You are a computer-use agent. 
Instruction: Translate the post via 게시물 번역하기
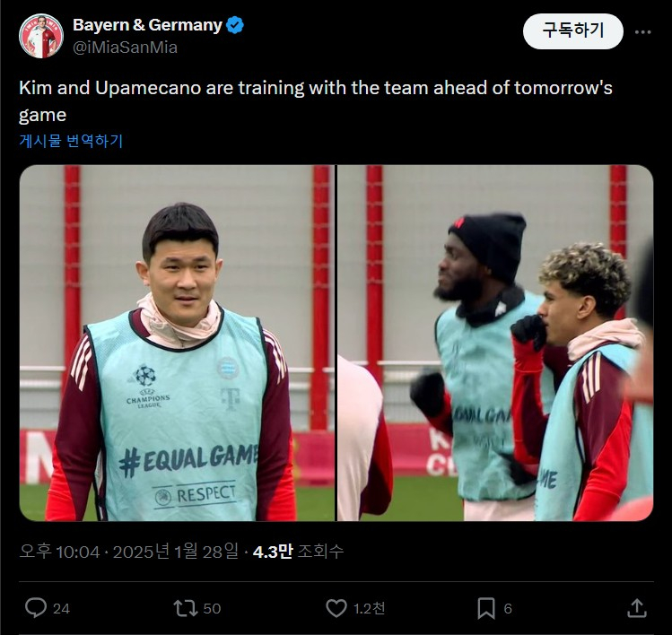[x=71, y=141]
